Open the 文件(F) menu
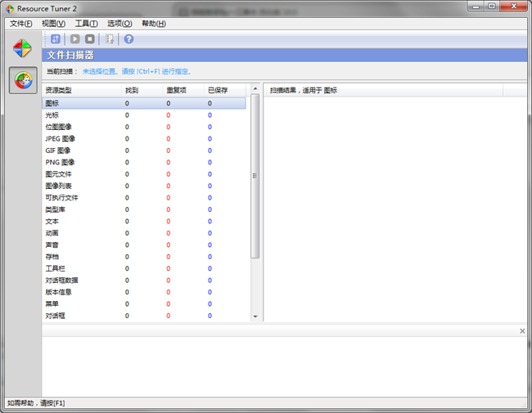Viewport: 532px width, 413px height. coord(20,24)
